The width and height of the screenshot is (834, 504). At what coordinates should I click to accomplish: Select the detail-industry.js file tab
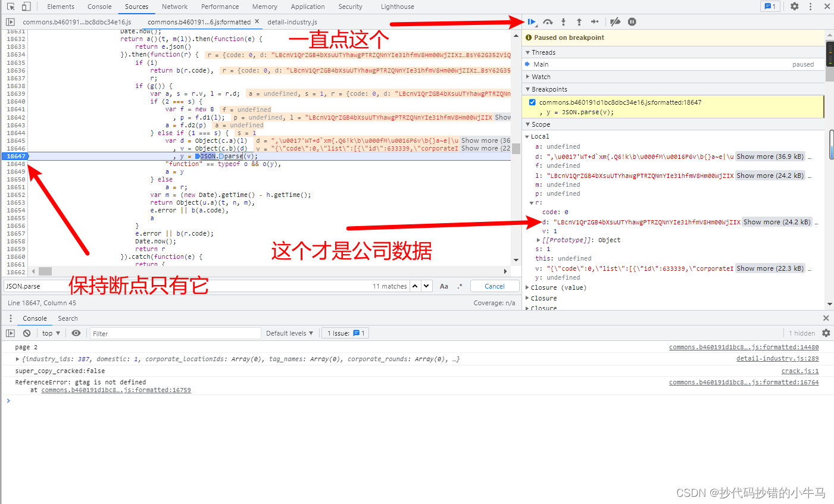tap(292, 22)
